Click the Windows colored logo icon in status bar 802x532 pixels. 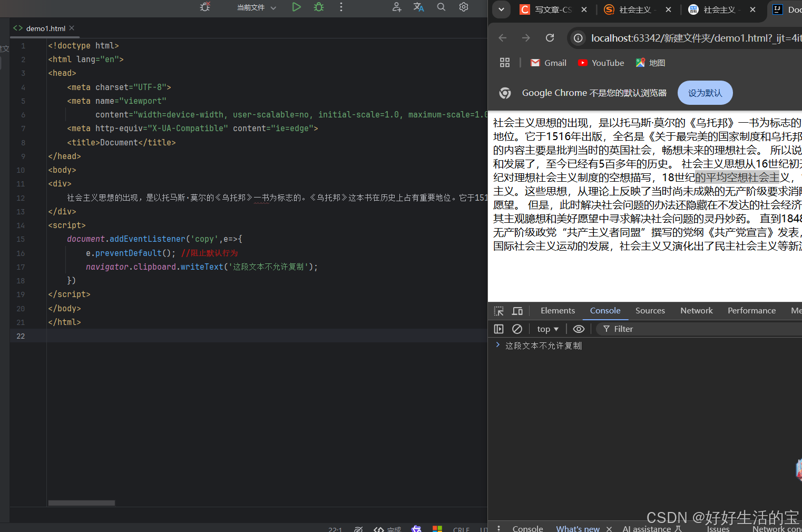pos(437,528)
